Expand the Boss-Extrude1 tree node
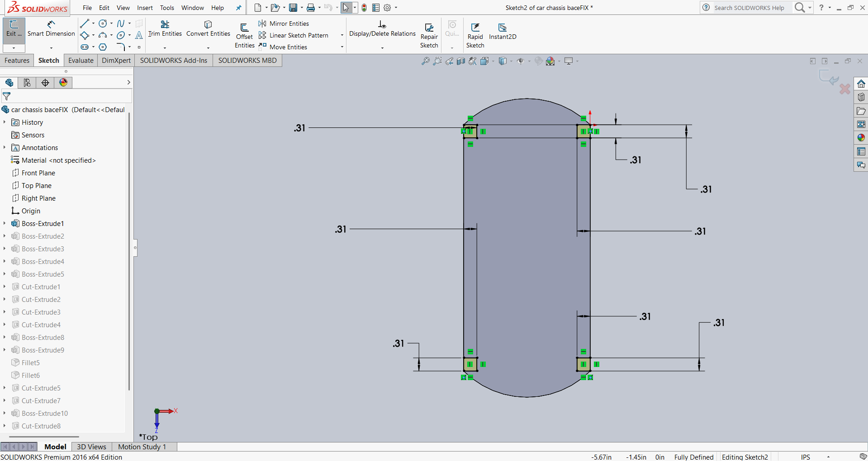 click(x=5, y=223)
